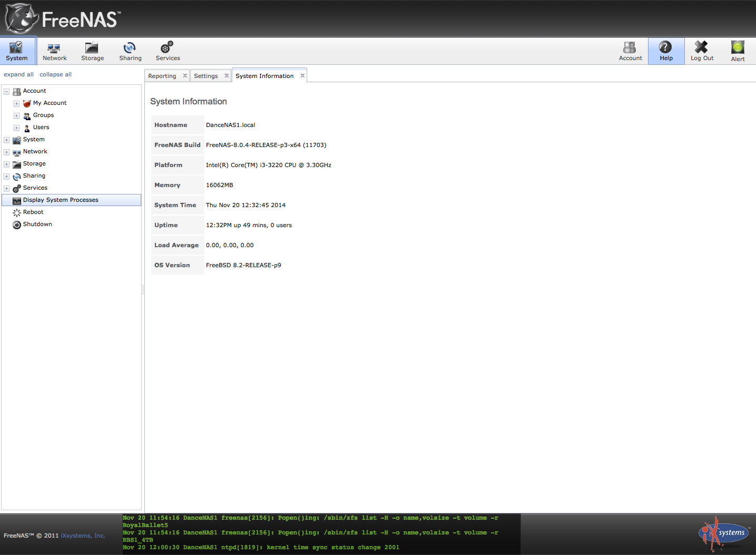756x555 pixels.
Task: Expand the Services node in the sidebar
Action: pos(7,188)
